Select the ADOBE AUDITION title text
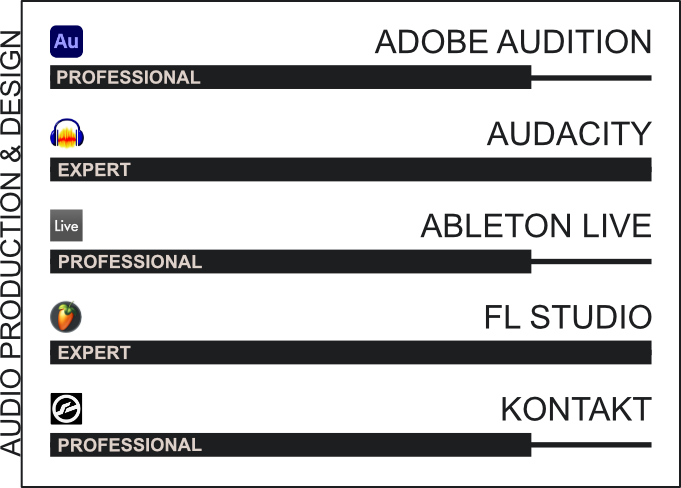Viewport: 681px width, 488px height. click(513, 42)
